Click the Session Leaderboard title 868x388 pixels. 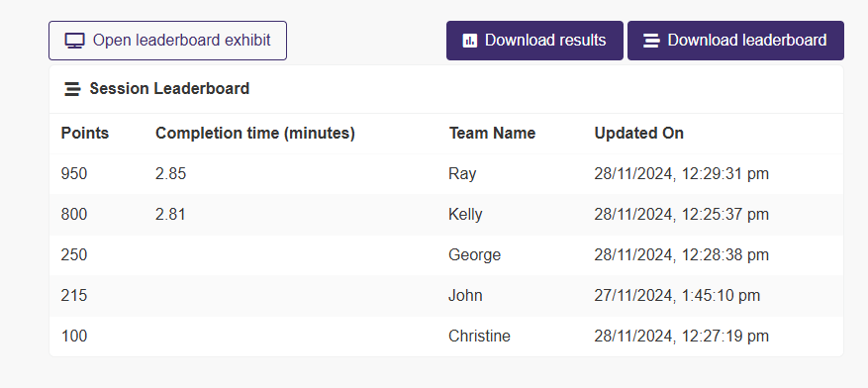click(169, 88)
